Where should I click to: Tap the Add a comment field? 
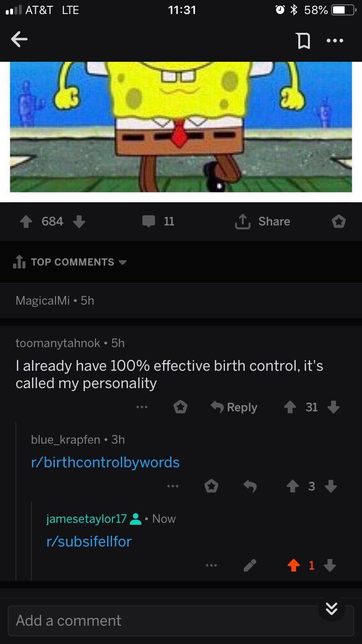click(181, 621)
